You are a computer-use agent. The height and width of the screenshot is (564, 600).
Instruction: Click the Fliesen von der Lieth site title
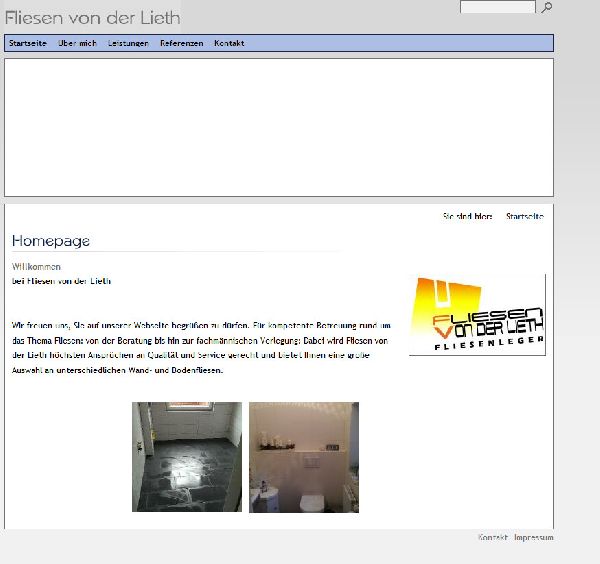pos(93,18)
